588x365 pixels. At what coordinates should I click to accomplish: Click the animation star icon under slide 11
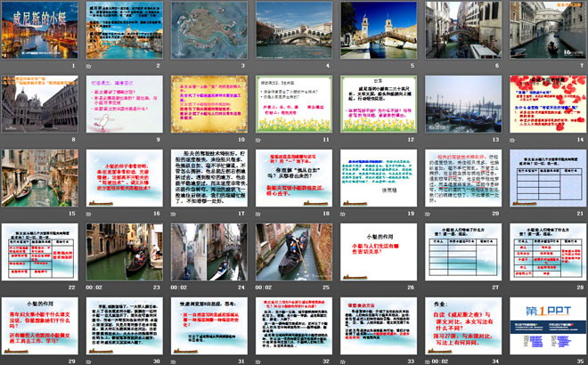click(x=258, y=140)
